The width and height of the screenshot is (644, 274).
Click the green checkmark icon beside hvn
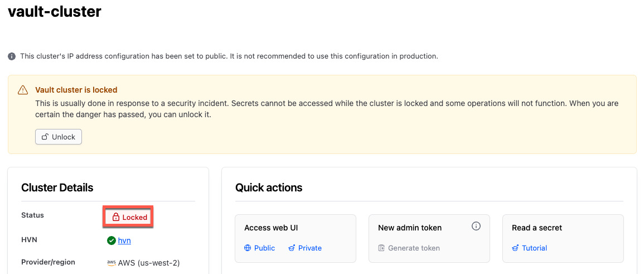coord(111,241)
